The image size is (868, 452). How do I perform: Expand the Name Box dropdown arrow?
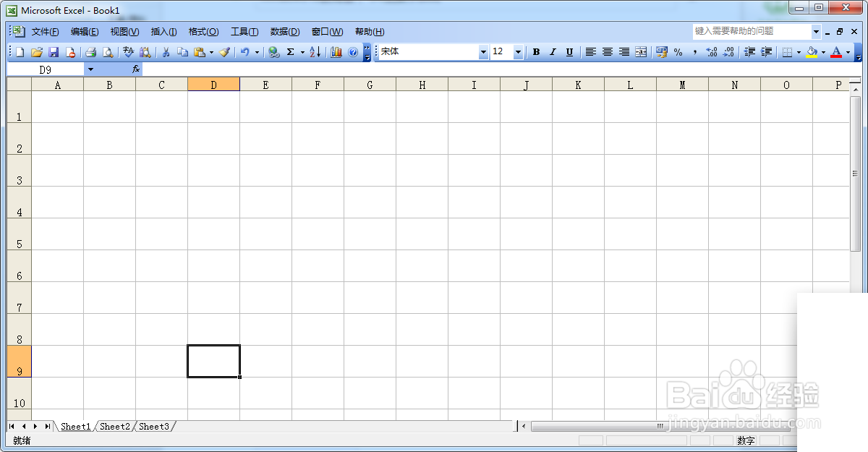[x=90, y=69]
